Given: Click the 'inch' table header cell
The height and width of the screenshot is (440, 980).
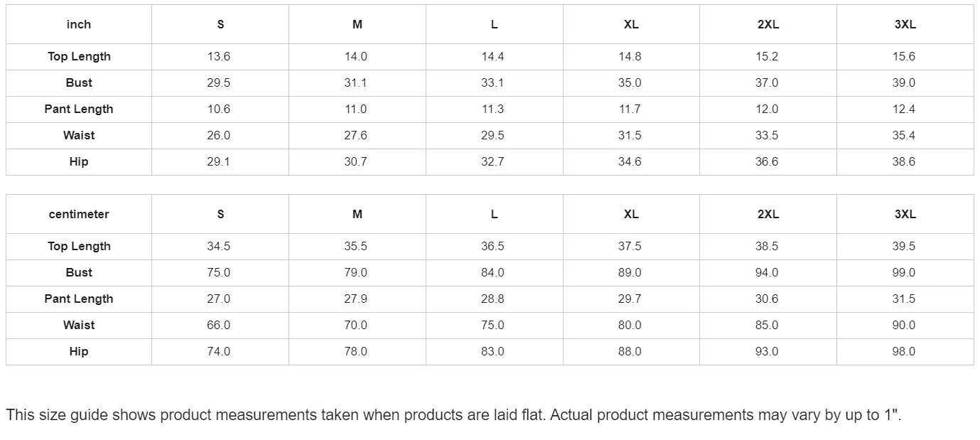Looking at the screenshot, I should point(79,24).
